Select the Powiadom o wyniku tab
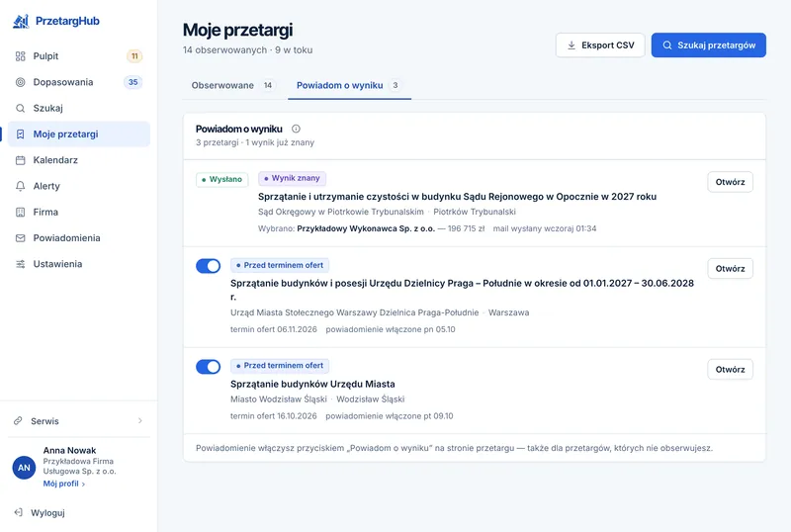Screen dimensions: 791x532 [350, 85]
